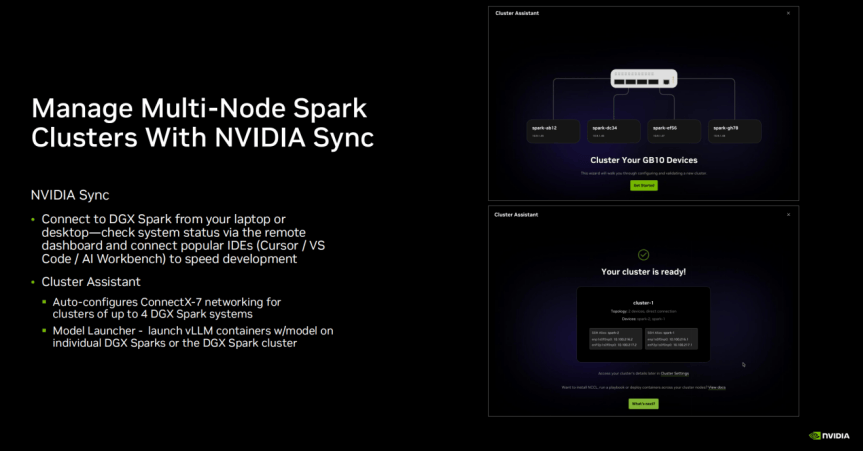Select the spark-dc34 device card
This screenshot has height=451, width=864.
tap(613, 131)
